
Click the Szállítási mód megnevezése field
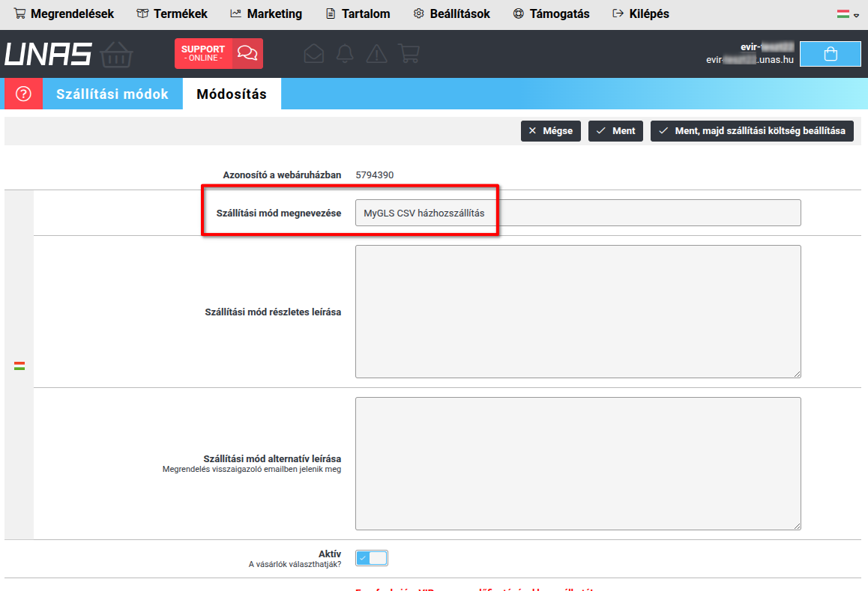click(x=578, y=213)
